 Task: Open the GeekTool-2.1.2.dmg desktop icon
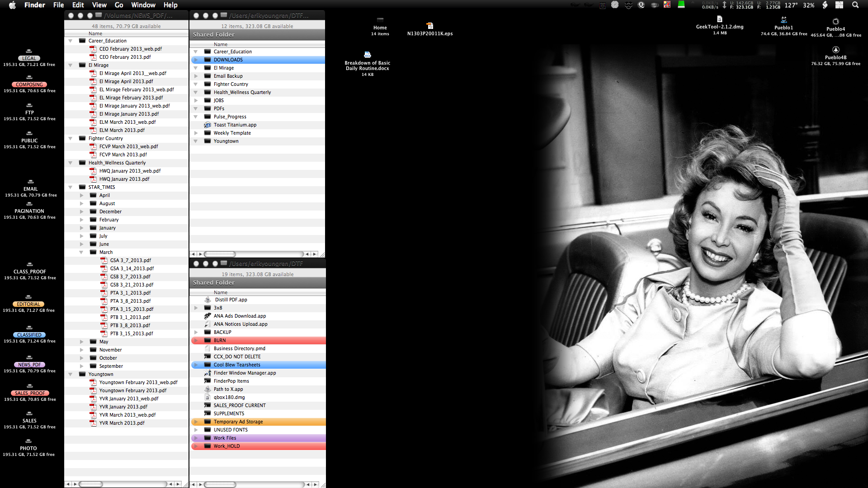coord(719,19)
